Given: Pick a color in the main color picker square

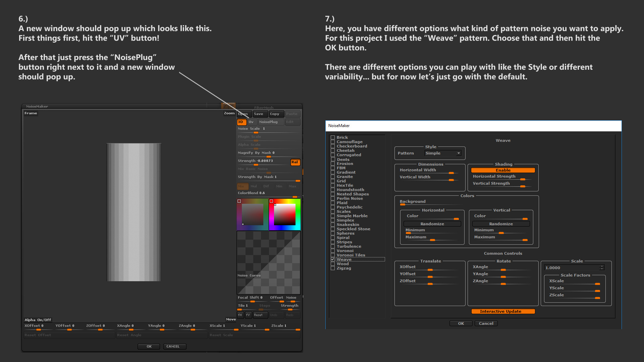Looking at the screenshot, I should point(285,215).
